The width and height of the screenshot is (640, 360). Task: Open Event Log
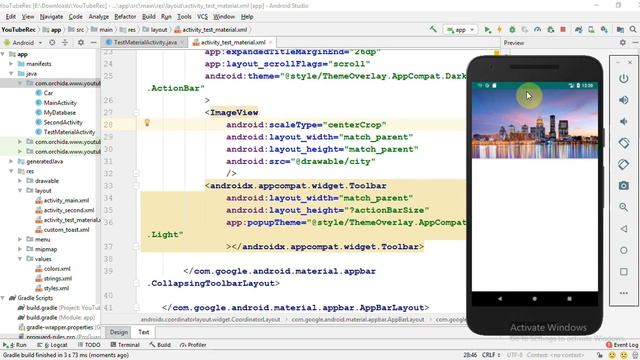(x=622, y=345)
